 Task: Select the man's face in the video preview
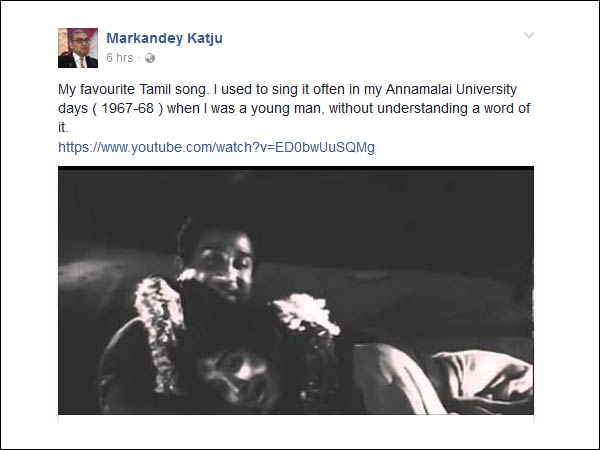(x=223, y=264)
